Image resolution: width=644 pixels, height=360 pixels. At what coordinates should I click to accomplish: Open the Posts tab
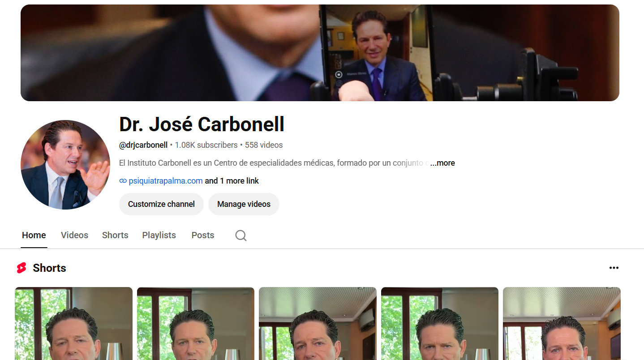pyautogui.click(x=203, y=235)
